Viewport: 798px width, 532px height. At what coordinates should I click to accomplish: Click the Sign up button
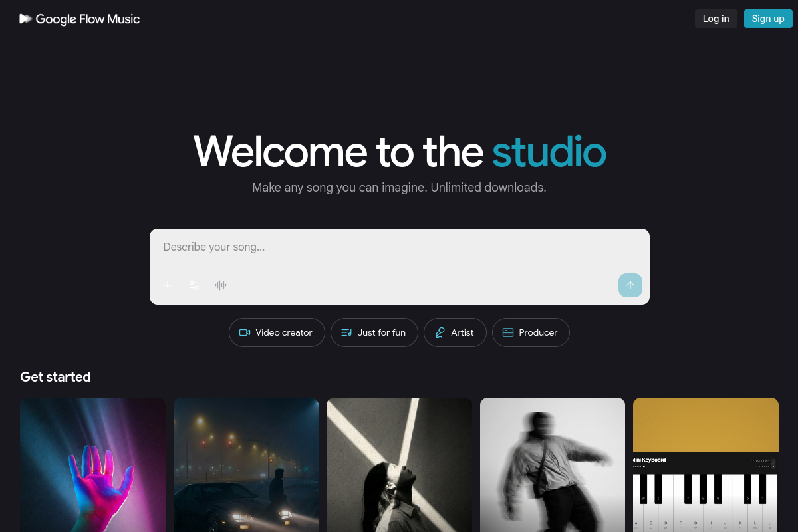tap(768, 19)
